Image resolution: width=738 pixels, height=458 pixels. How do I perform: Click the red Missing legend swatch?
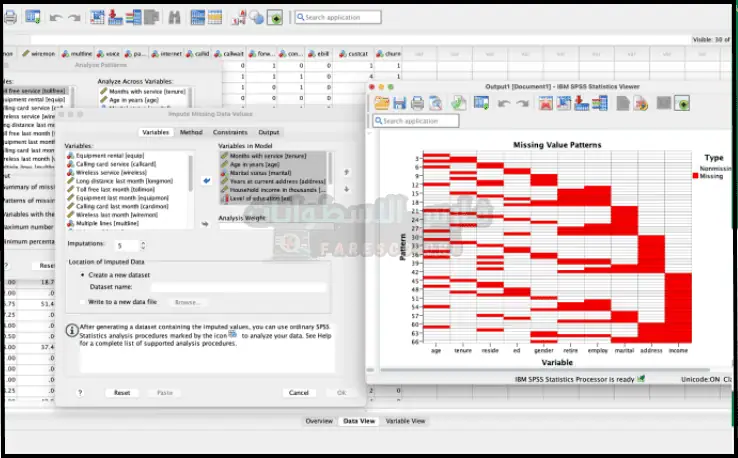696,176
